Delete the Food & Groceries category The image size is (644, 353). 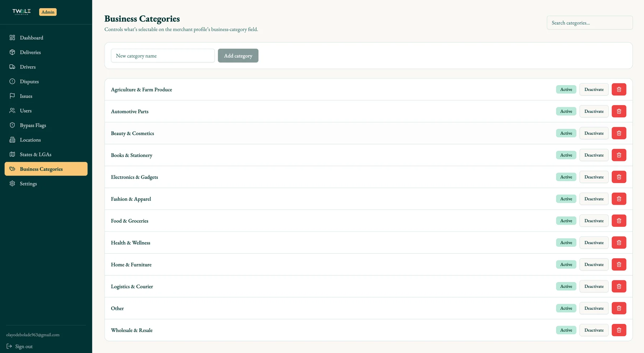(619, 221)
